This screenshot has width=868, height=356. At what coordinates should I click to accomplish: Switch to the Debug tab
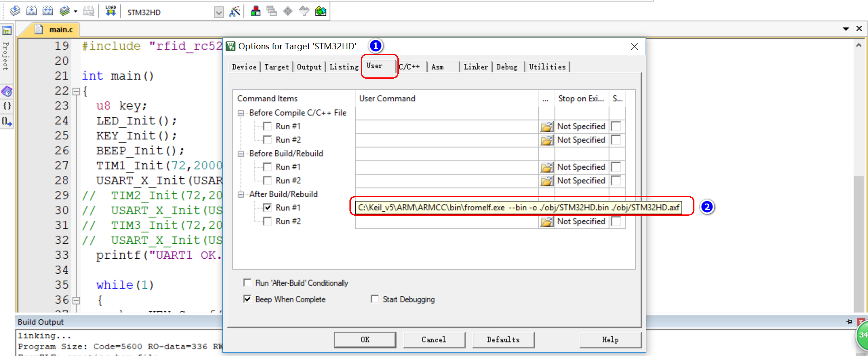point(507,67)
